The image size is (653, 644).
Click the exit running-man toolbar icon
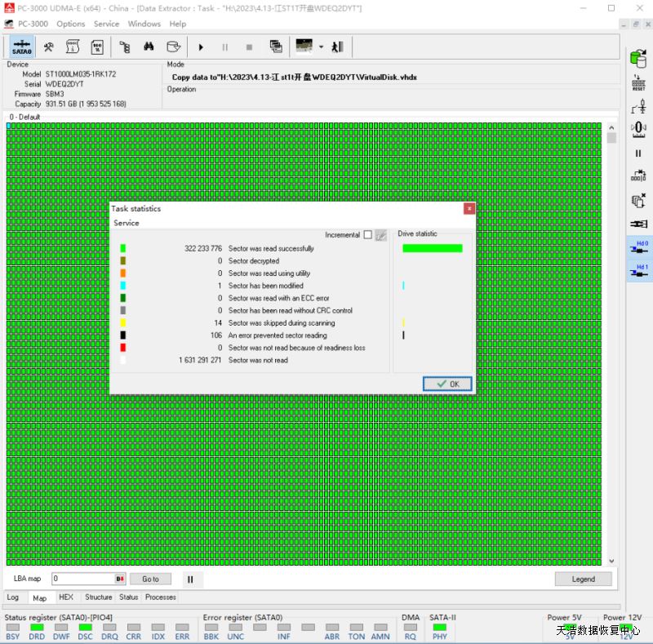(337, 47)
